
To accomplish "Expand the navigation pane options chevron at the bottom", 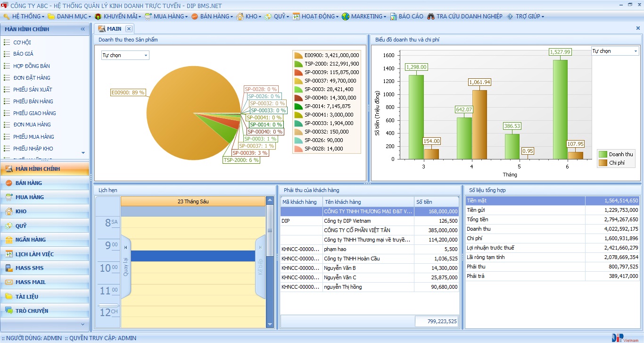I will click(83, 325).
